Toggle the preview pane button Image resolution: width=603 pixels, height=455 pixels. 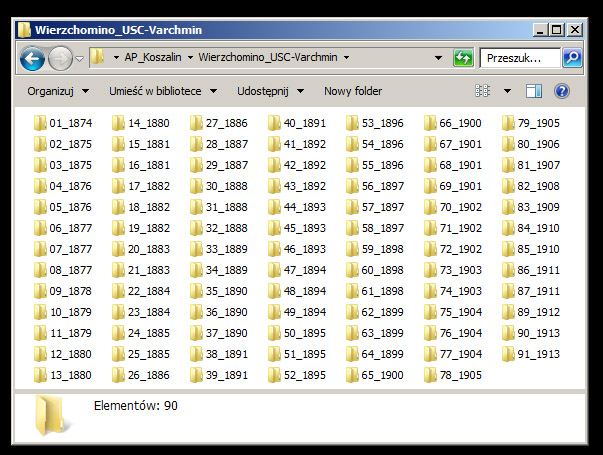[x=534, y=91]
